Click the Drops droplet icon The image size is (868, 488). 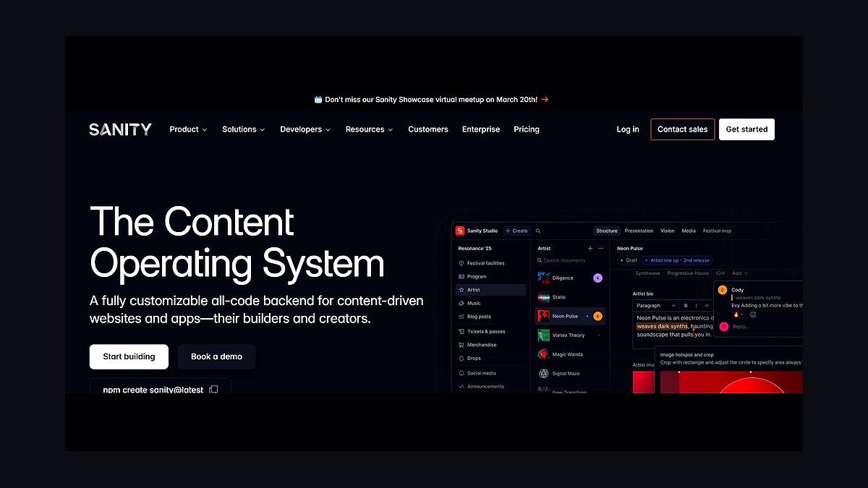click(x=461, y=358)
